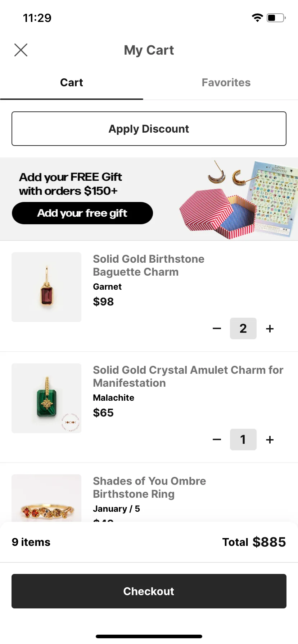This screenshot has height=644, width=298.
Task: Proceed with the Checkout button
Action: 149,591
